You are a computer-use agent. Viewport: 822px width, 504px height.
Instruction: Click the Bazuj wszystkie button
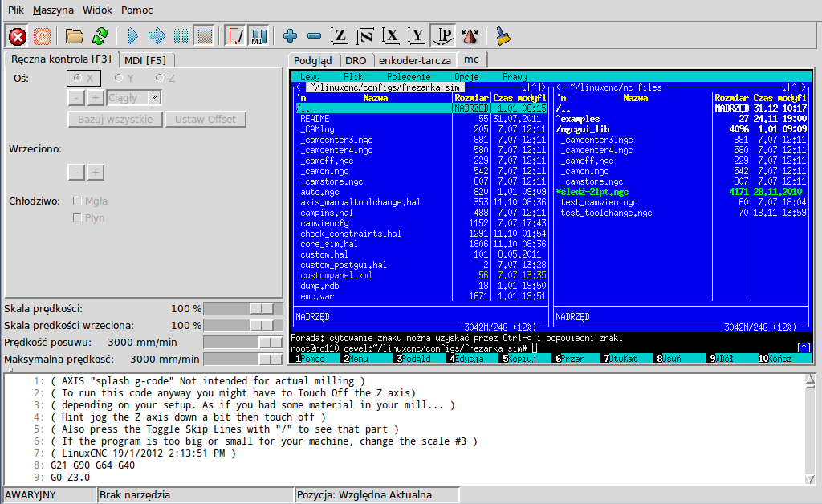116,119
